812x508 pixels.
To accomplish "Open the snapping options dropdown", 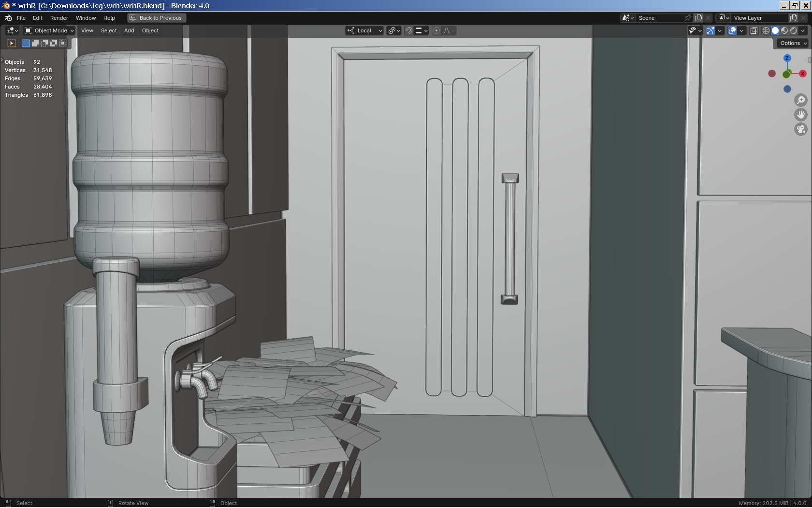I will pyautogui.click(x=421, y=30).
